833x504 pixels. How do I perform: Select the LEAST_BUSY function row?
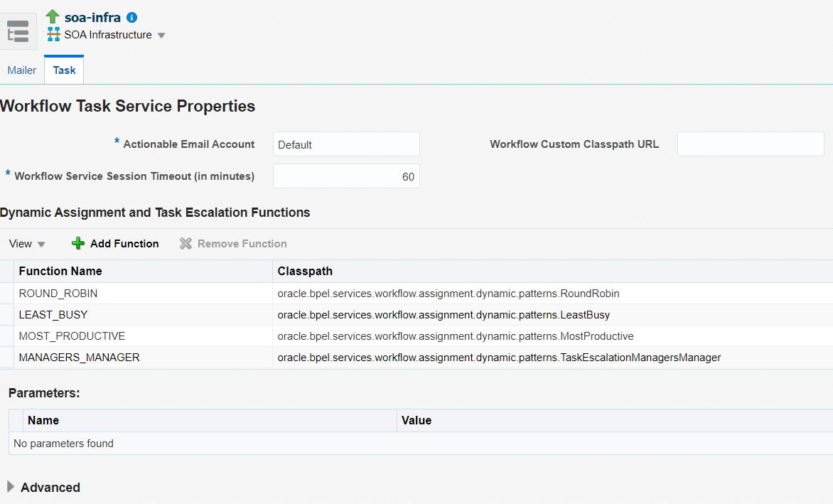416,315
